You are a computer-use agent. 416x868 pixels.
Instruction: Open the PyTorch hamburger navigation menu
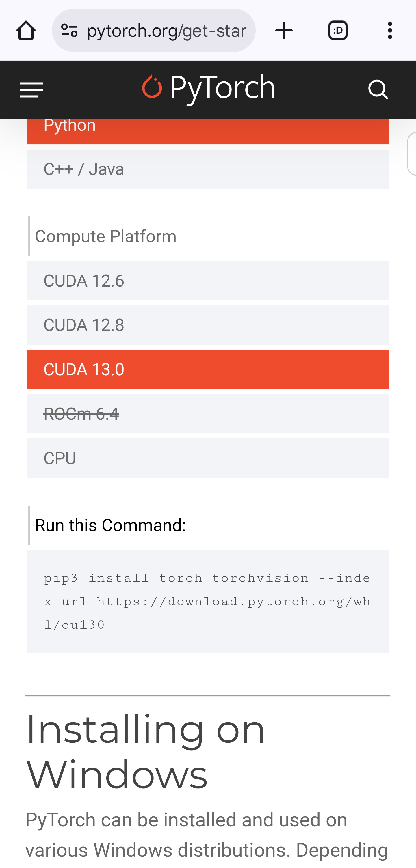click(x=31, y=90)
